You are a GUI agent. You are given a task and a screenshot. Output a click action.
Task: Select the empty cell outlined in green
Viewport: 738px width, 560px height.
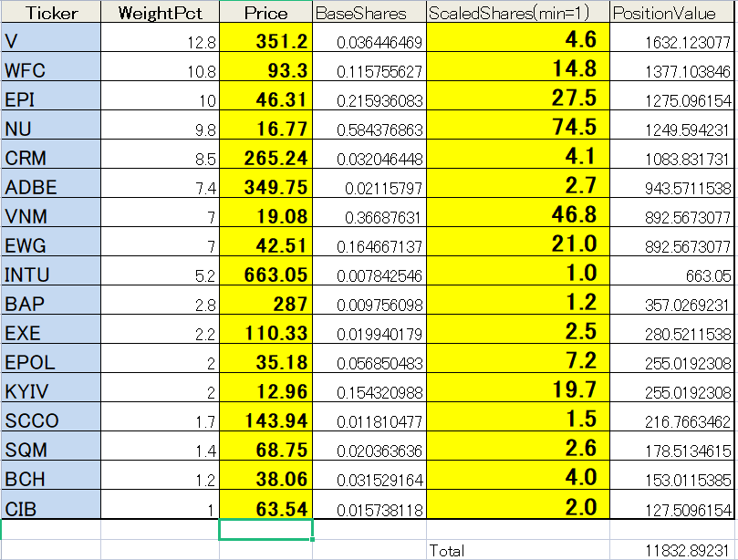[x=265, y=529]
